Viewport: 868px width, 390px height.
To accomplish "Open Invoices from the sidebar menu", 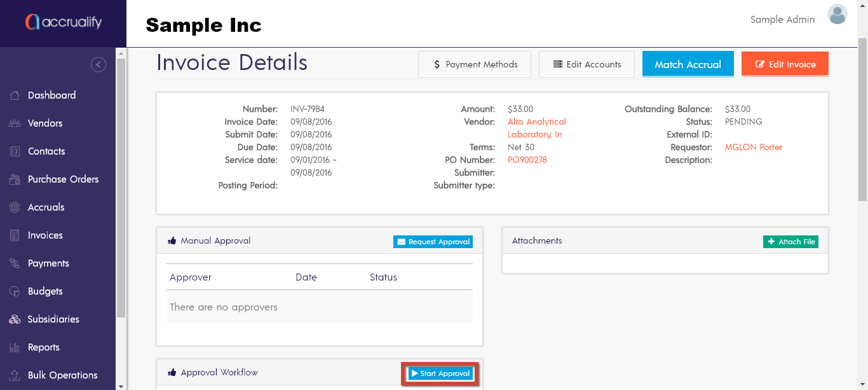I will pyautogui.click(x=45, y=235).
